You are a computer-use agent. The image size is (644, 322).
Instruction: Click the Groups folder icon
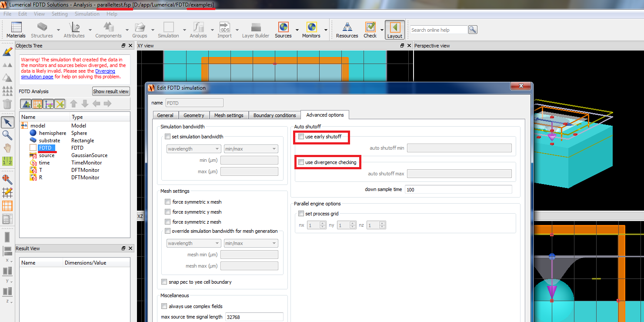pos(140,27)
